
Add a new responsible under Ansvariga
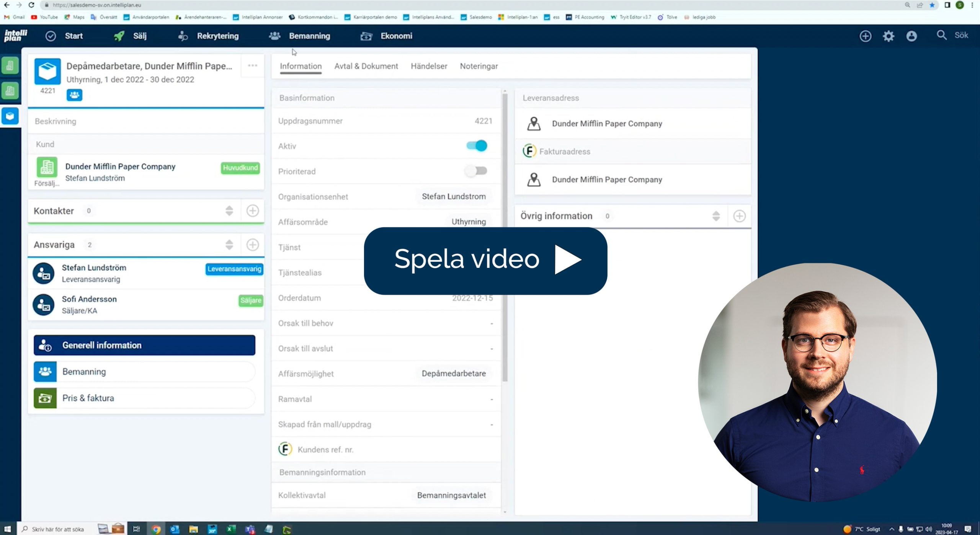pos(252,245)
